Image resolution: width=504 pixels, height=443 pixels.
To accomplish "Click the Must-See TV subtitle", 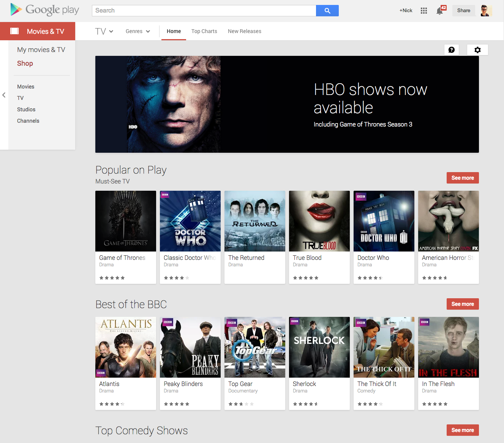I will coord(112,181).
